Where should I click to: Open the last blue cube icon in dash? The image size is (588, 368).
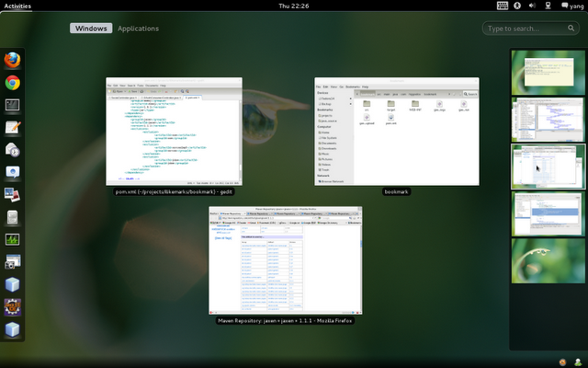pos(12,329)
